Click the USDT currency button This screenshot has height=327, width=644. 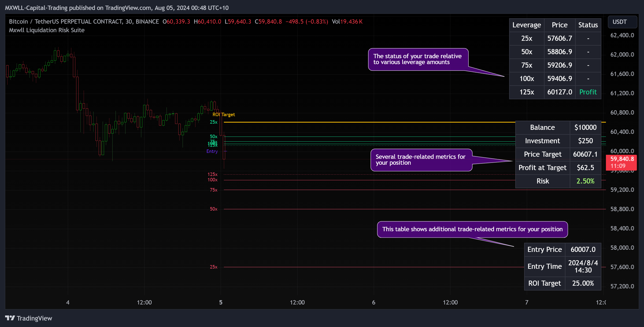click(623, 22)
